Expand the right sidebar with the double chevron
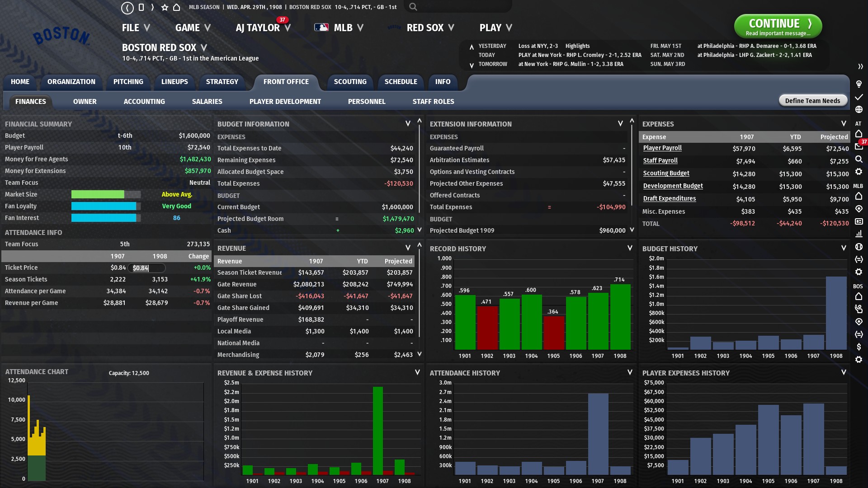The width and height of the screenshot is (868, 488). (860, 66)
